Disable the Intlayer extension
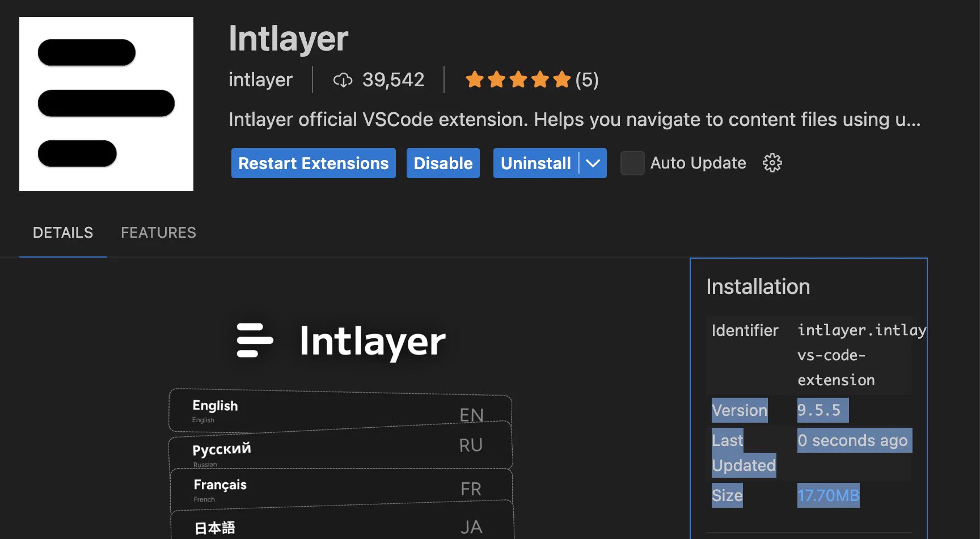This screenshot has width=980, height=539. [443, 163]
